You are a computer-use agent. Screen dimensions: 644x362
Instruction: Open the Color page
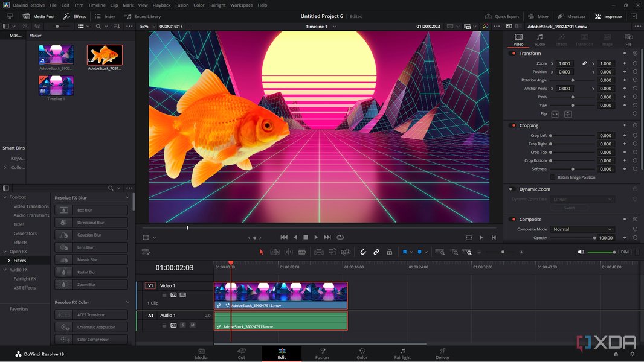[x=362, y=354]
